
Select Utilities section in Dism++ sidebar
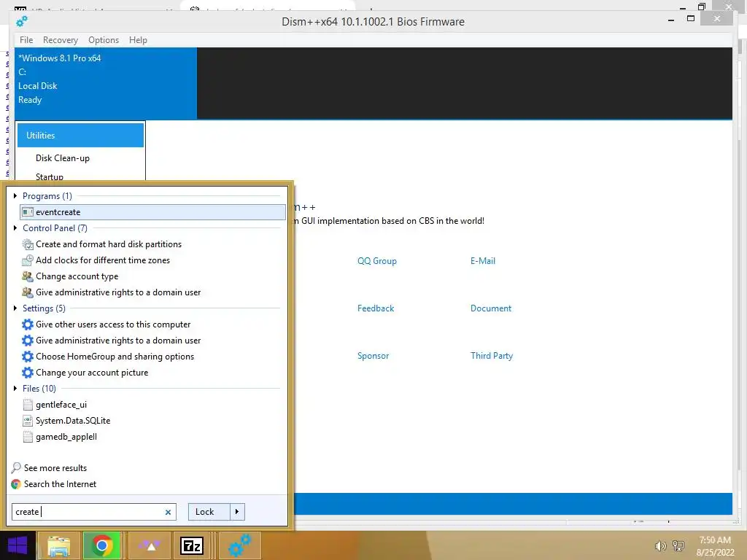point(80,136)
